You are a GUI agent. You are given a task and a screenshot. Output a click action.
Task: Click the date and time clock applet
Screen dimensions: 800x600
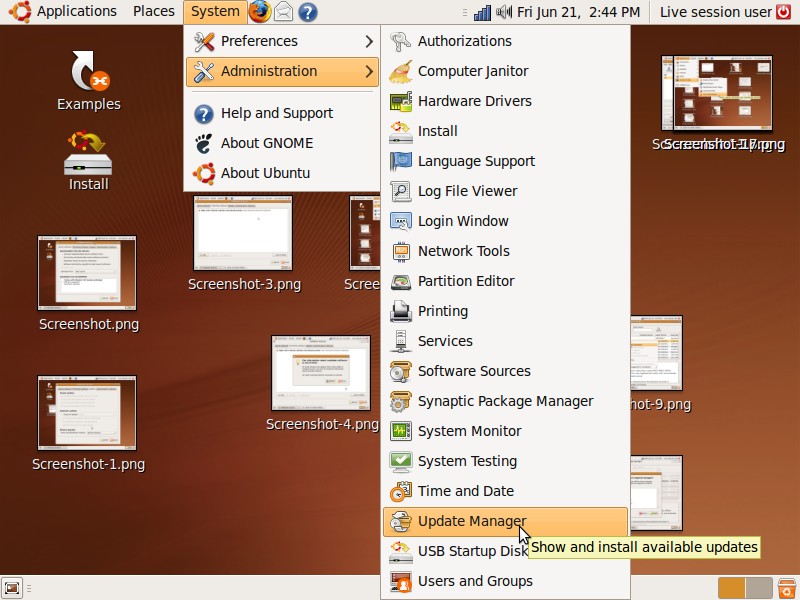coord(579,12)
